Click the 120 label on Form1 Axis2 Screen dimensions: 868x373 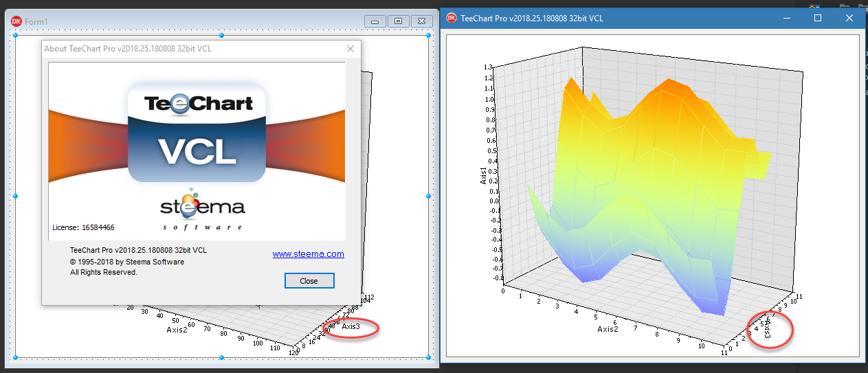[295, 352]
